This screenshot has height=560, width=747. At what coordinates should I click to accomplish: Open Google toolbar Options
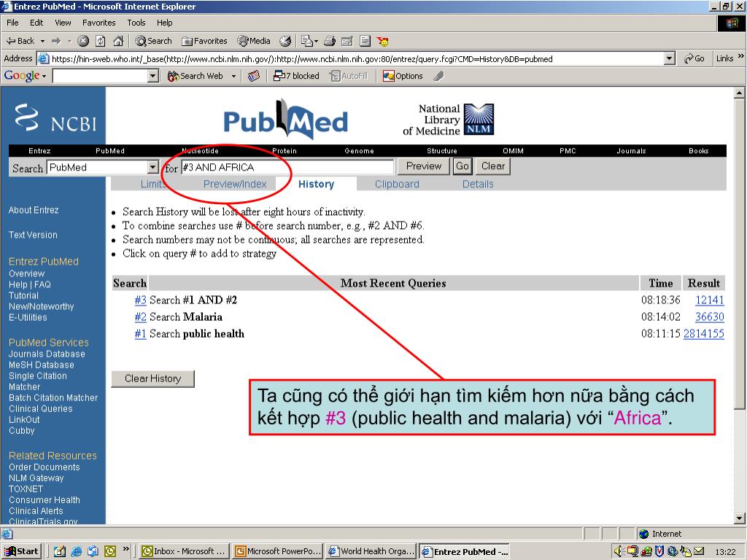tap(403, 76)
